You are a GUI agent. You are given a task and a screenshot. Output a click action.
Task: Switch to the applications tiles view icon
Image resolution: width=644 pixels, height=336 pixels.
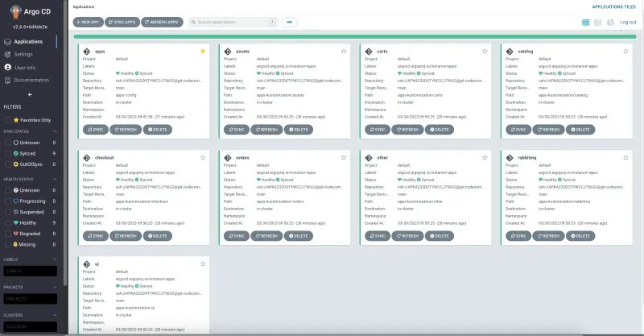click(x=586, y=22)
